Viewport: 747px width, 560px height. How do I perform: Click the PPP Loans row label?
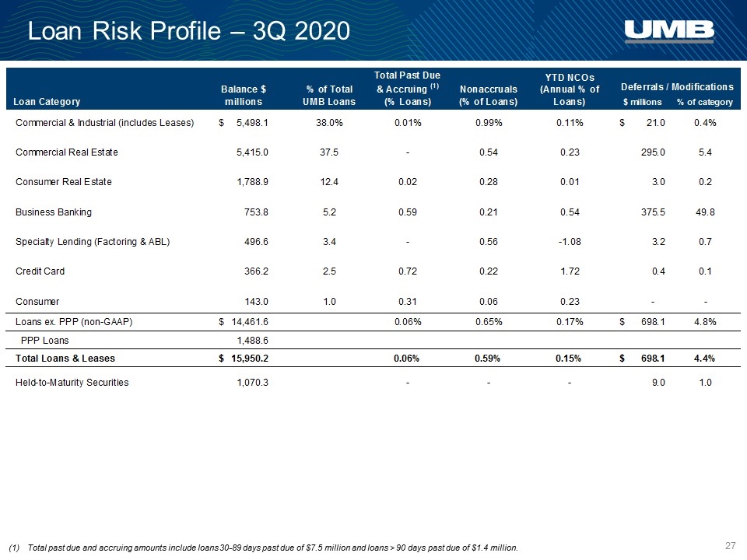(45, 341)
